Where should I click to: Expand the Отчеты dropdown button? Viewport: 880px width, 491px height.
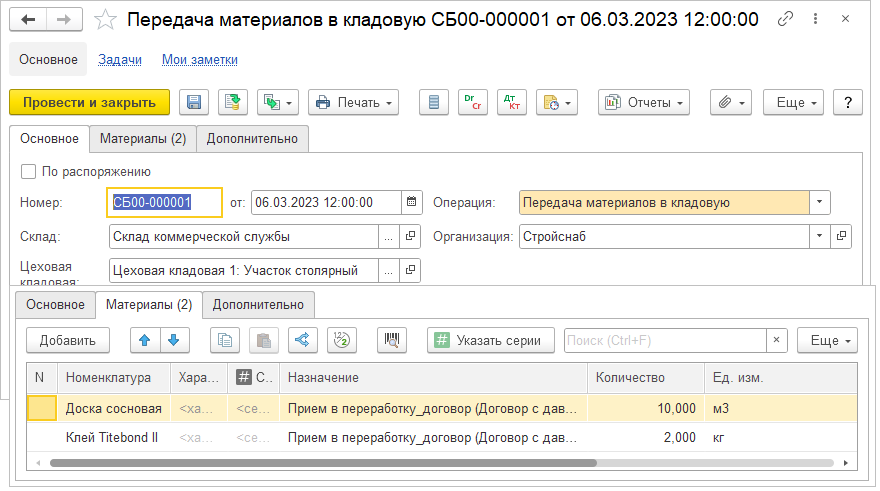click(644, 103)
